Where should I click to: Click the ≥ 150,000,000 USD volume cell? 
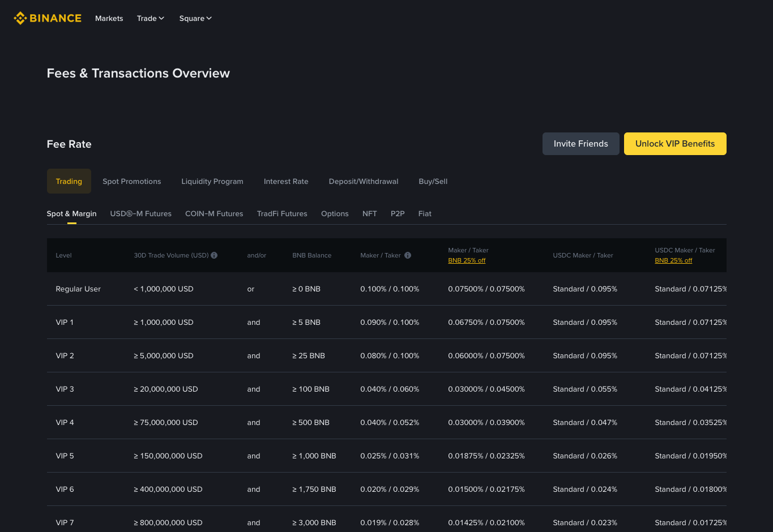168,456
